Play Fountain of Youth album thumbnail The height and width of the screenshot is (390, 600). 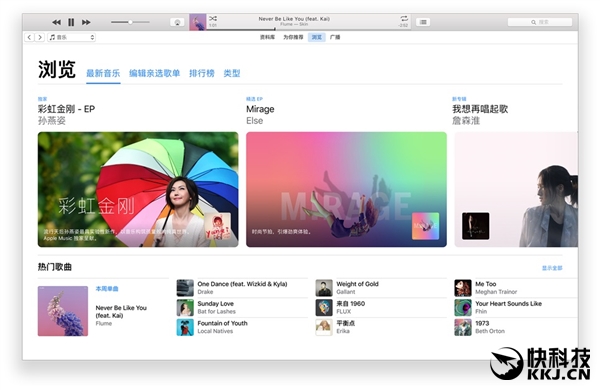coord(185,327)
